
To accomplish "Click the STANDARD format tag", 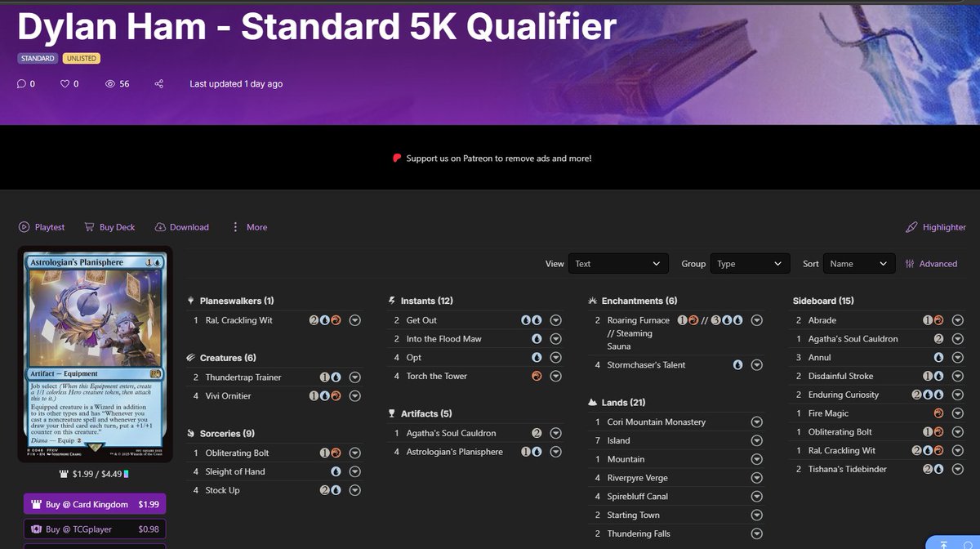I will tap(37, 59).
